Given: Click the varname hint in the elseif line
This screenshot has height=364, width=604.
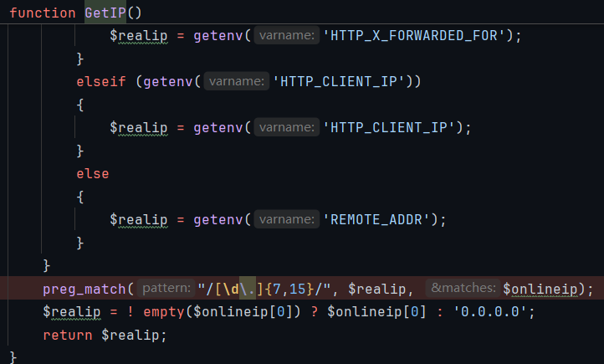Looking at the screenshot, I should pos(237,81).
